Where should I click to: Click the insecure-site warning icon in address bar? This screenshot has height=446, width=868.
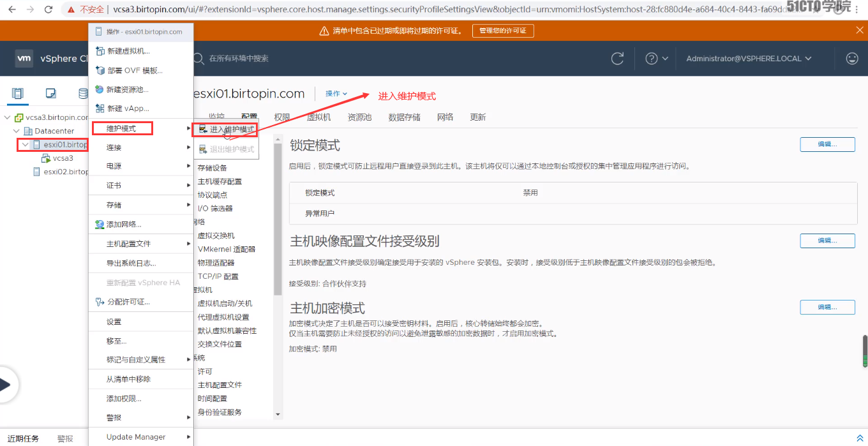click(71, 10)
